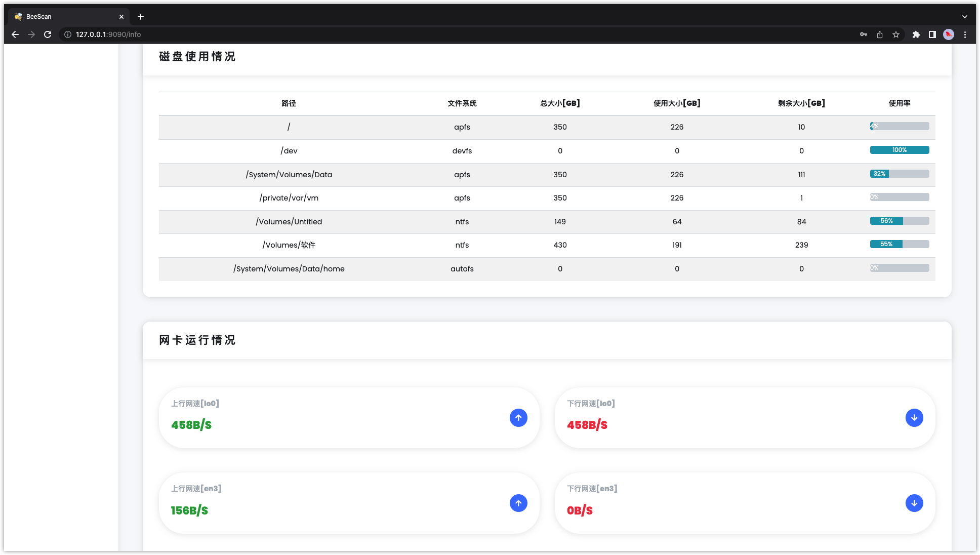
Task: Open the Chrome three-dot menu
Action: (965, 34)
